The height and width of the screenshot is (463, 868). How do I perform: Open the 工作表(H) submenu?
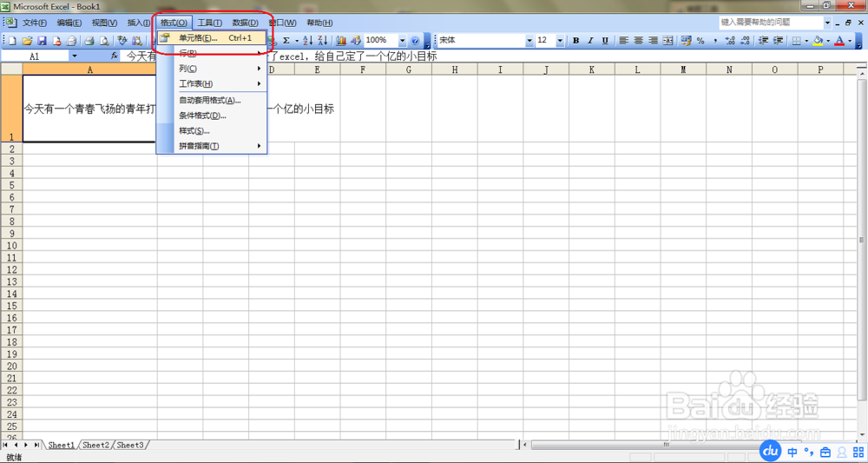[x=212, y=83]
